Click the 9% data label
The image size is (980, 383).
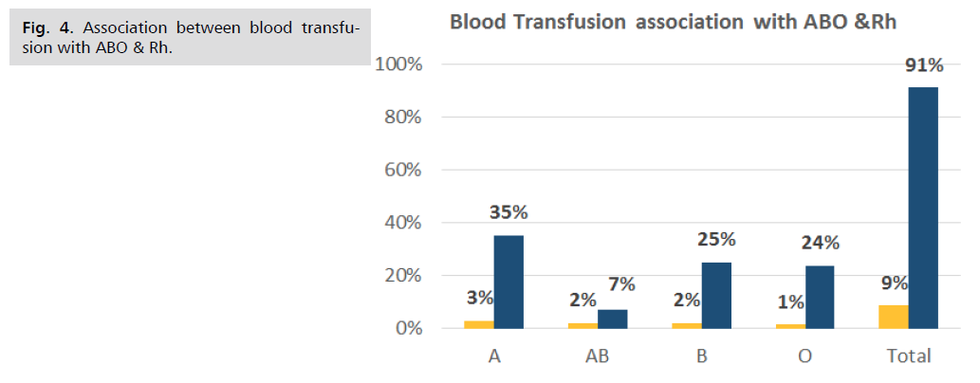point(892,283)
